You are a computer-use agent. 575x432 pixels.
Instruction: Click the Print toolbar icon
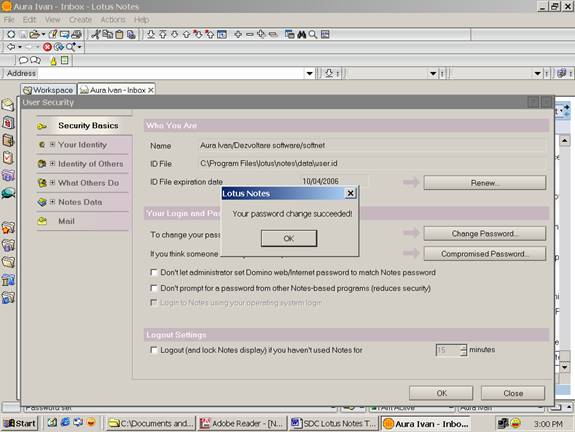[x=76, y=34]
